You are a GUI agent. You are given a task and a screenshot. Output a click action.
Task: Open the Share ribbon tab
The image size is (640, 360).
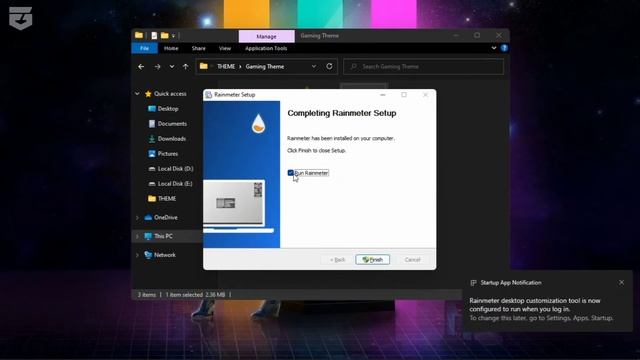coord(199,48)
